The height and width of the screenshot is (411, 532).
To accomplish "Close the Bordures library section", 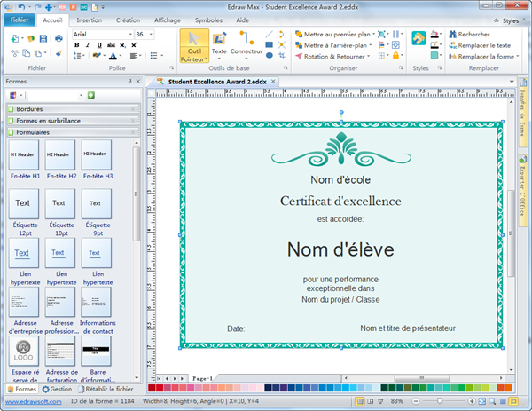I will 133,108.
